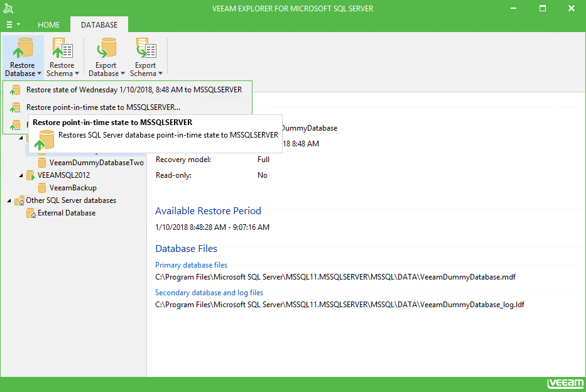
Task: Click Database Files heading
Action: (186, 249)
